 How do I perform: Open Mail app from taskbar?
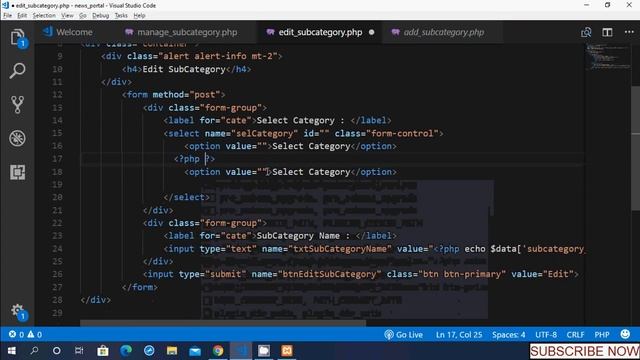[195, 351]
